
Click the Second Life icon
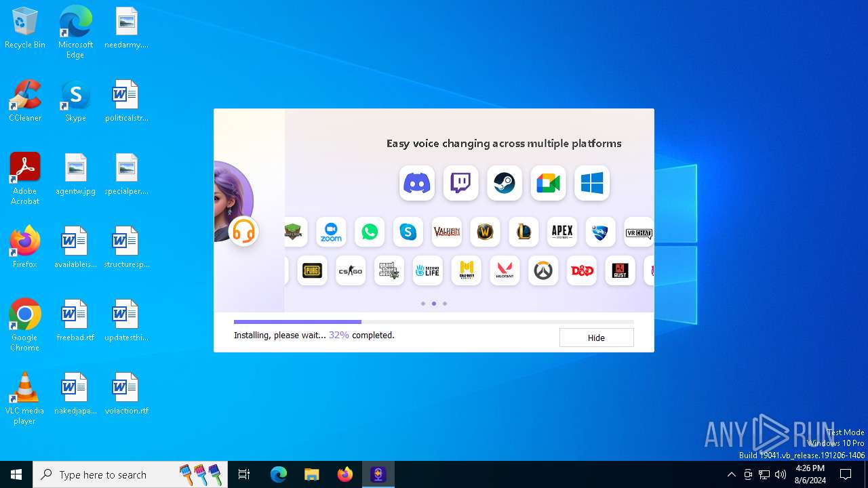(428, 270)
